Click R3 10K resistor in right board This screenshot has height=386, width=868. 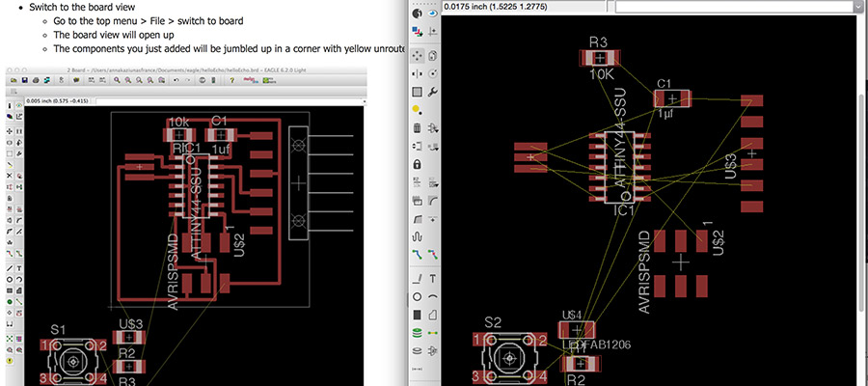click(x=600, y=58)
